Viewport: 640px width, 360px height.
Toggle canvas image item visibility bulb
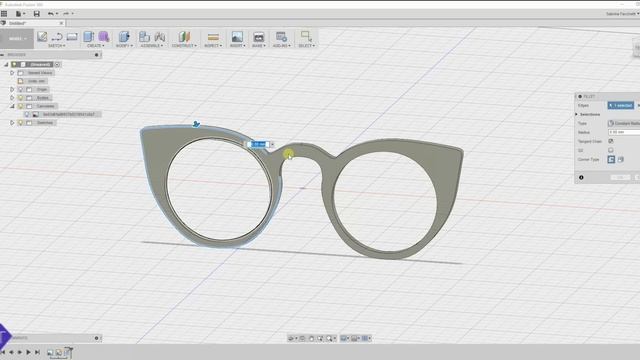[27, 115]
